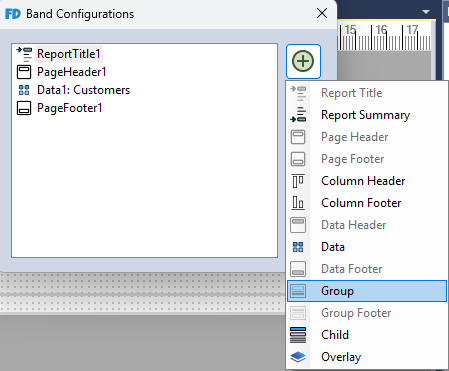Click the Child band icon in menu
Image resolution: width=449 pixels, height=371 pixels.
point(298,335)
